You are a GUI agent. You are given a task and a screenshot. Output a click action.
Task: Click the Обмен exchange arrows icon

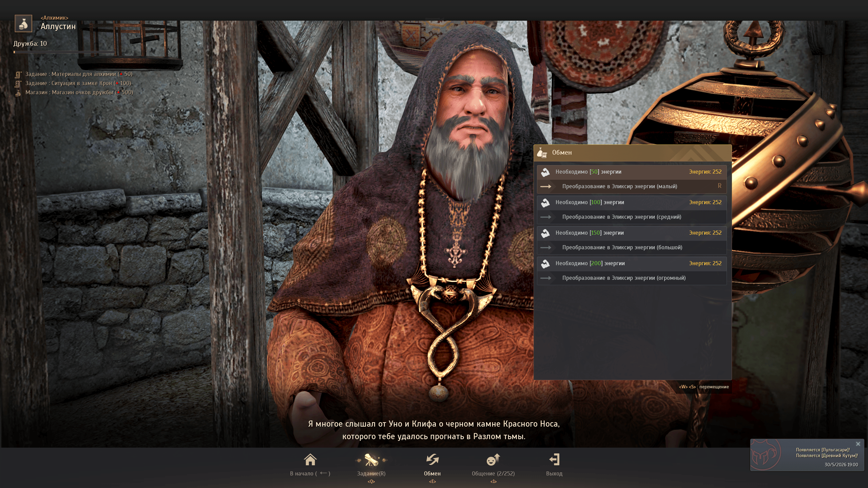click(x=432, y=460)
